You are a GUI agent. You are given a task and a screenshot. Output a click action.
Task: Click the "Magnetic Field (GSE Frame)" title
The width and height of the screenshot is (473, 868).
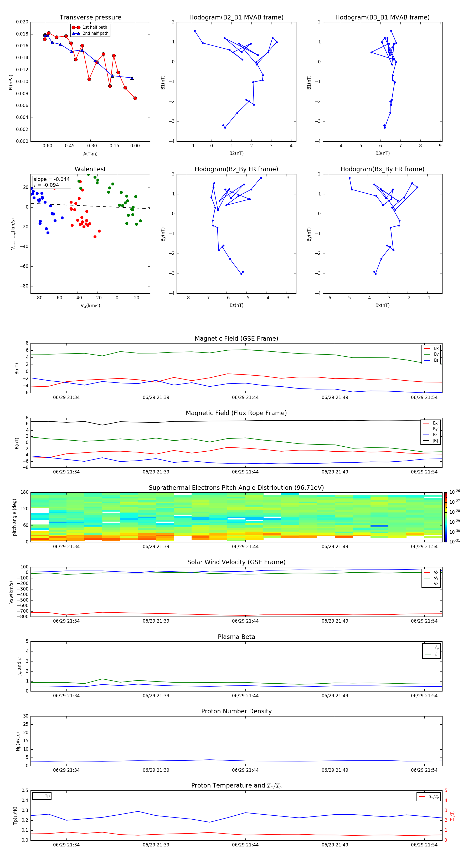click(x=236, y=339)
